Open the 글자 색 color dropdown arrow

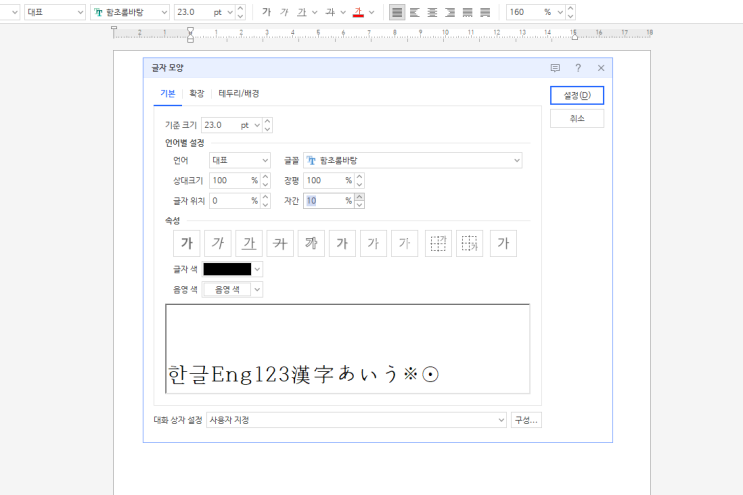pyautogui.click(x=257, y=269)
